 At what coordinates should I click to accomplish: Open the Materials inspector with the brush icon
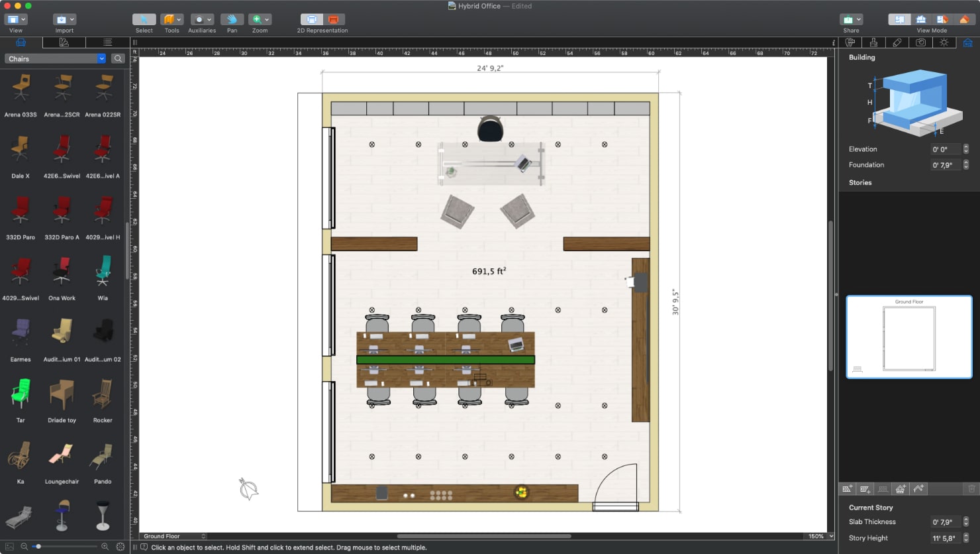(873, 42)
